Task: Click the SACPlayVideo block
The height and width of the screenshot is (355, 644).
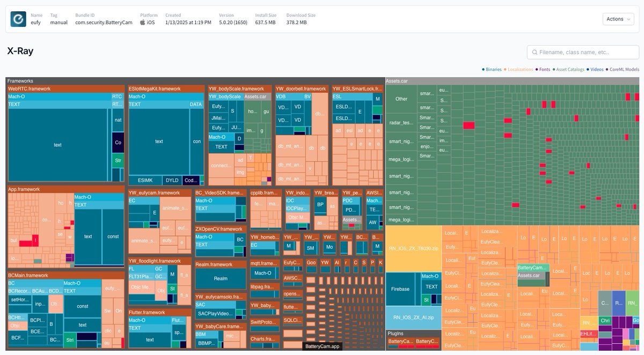Action: point(215,313)
